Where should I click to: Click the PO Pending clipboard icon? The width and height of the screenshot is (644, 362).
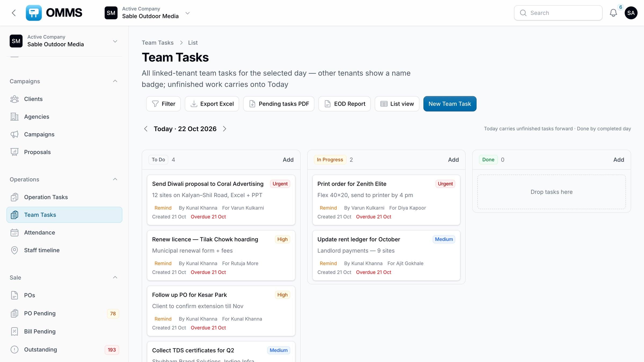point(14,313)
